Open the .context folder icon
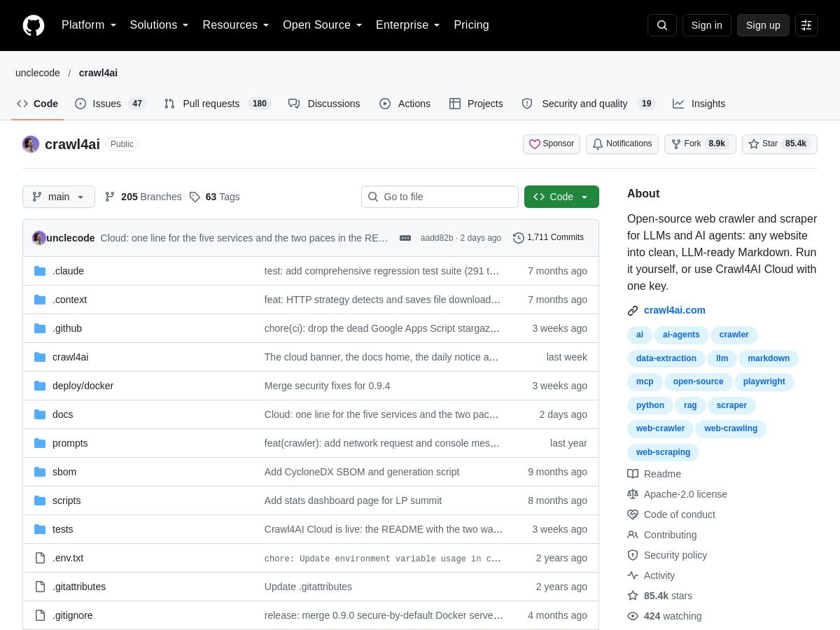Screen dimensions: 840x630 40,300
